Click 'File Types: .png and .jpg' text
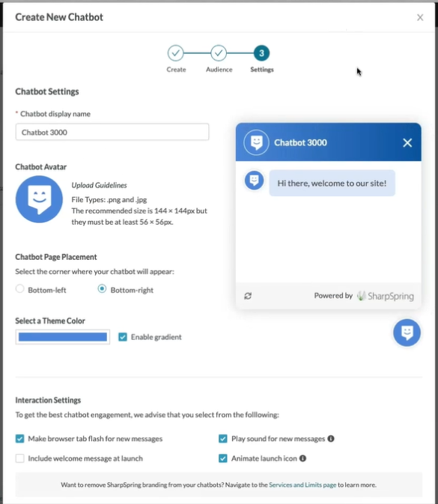 (x=109, y=200)
